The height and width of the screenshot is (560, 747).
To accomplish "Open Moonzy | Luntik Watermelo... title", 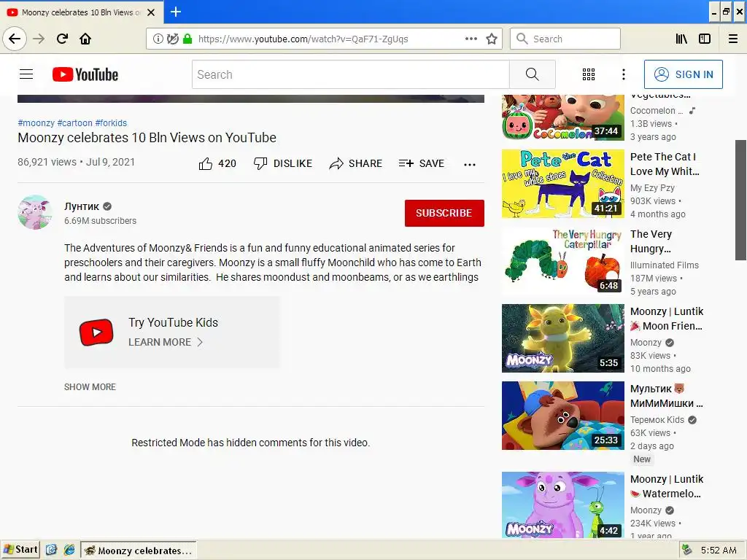I will (667, 486).
